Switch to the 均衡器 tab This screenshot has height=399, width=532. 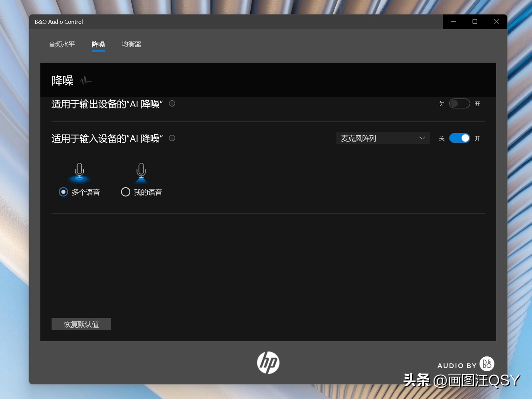tap(131, 44)
